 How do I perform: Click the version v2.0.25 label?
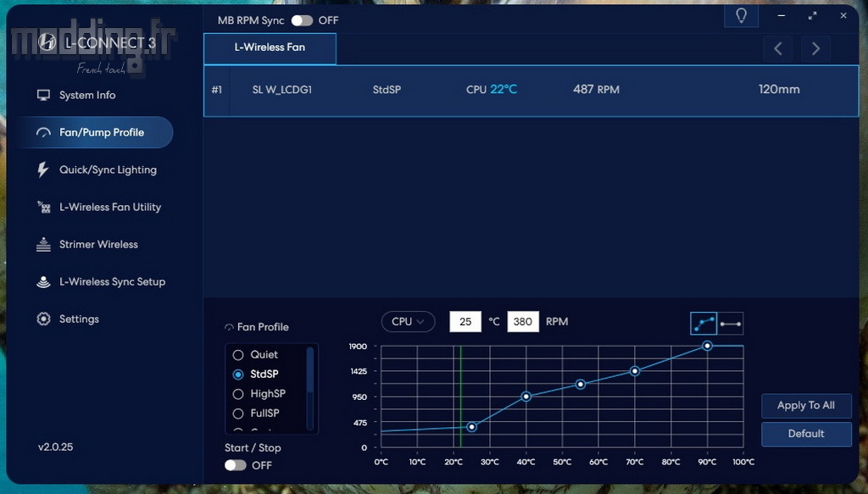click(x=55, y=447)
